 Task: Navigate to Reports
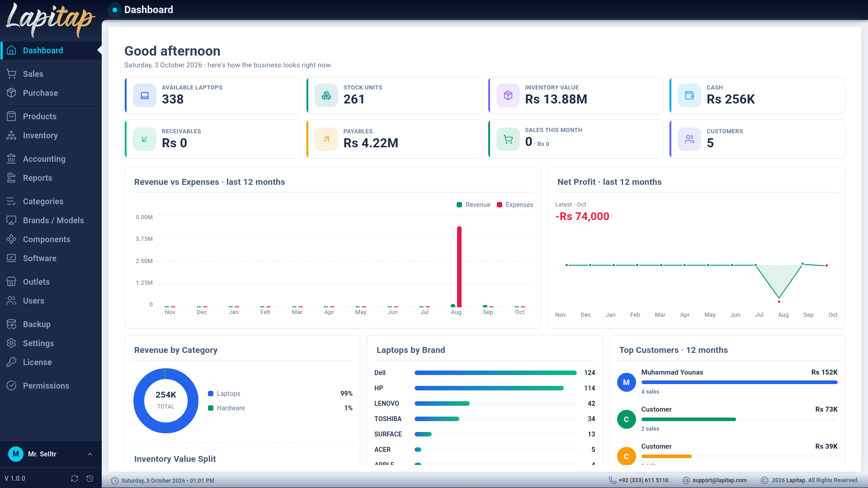(51, 178)
